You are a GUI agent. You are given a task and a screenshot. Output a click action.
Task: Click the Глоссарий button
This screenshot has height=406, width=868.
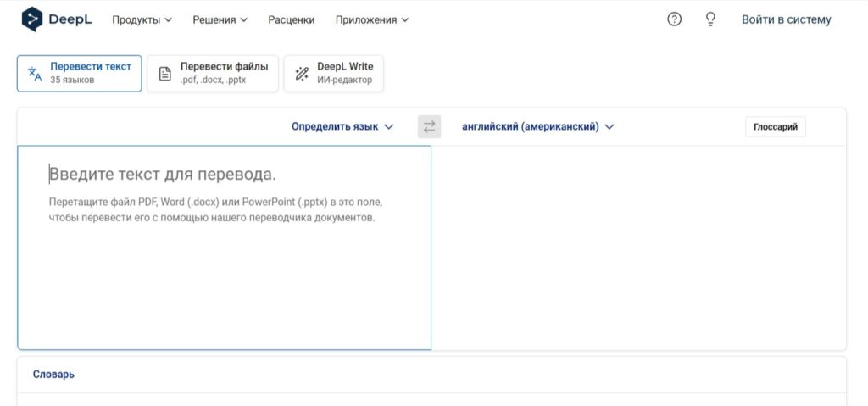pyautogui.click(x=775, y=127)
